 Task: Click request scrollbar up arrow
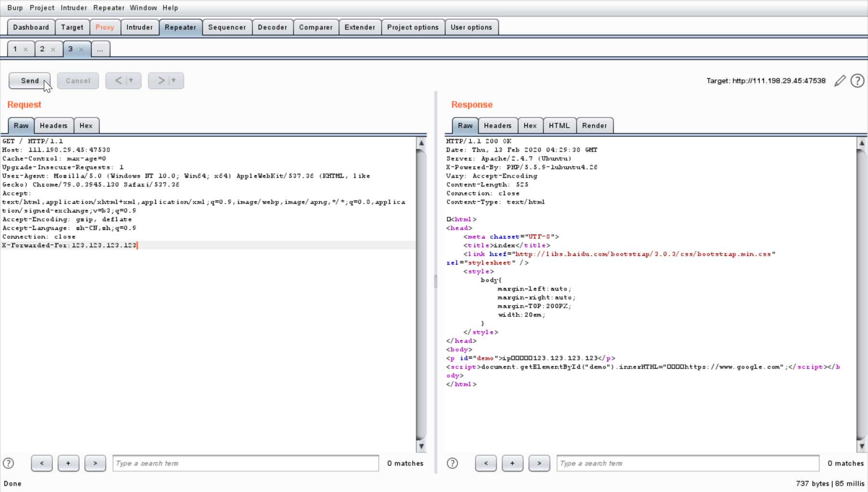click(421, 143)
